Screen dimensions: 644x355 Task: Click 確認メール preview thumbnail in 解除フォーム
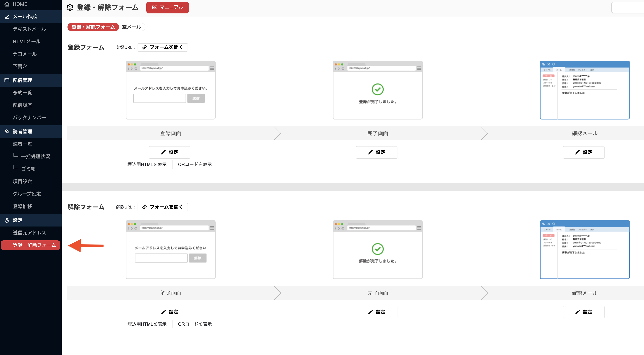pos(584,250)
